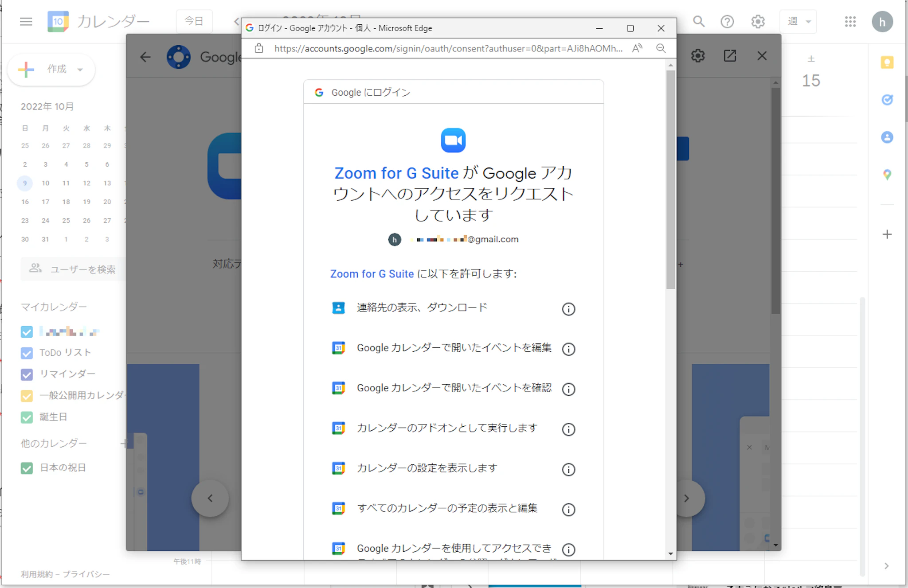
Task: Open Calendar settings gear icon
Action: click(758, 21)
